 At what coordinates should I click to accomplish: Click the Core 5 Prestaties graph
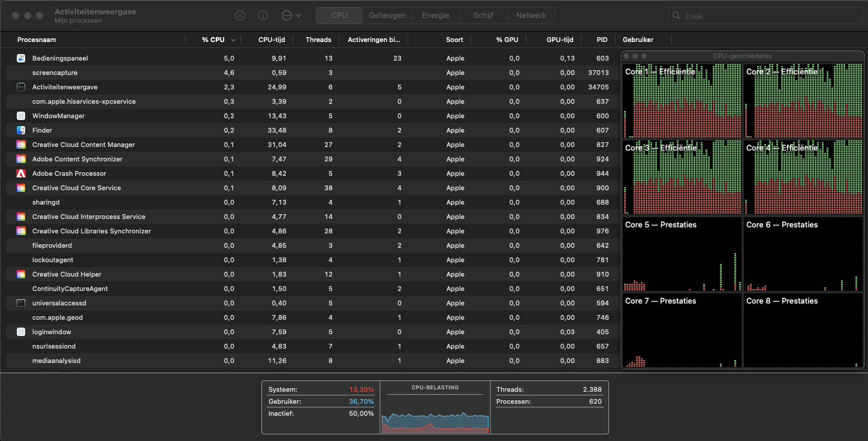[x=682, y=255]
